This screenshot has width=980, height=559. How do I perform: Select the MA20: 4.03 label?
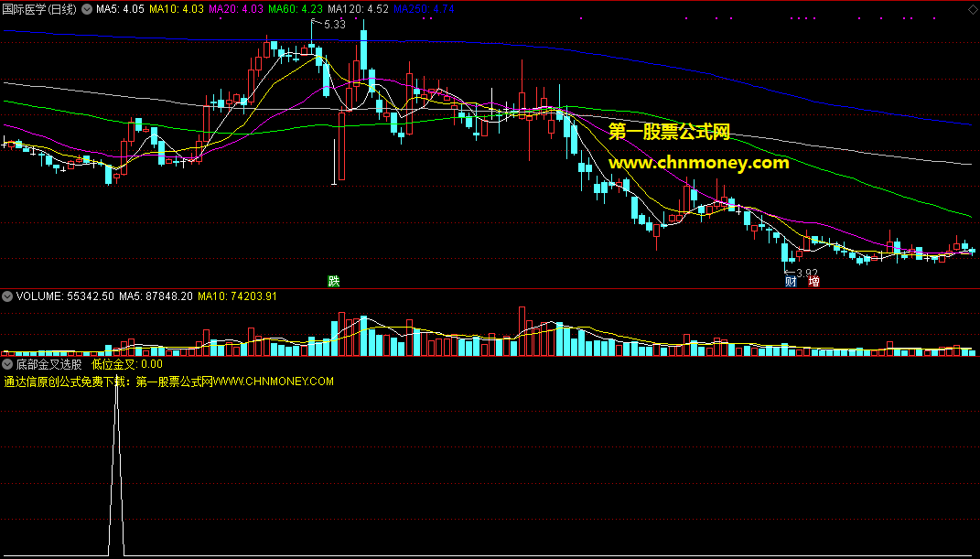click(236, 9)
